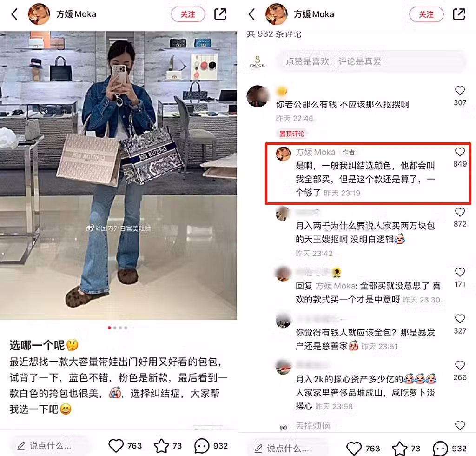Tap the image carousel page indicator dots

tap(118, 328)
